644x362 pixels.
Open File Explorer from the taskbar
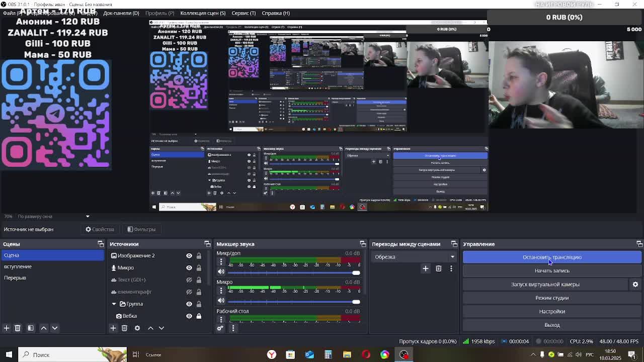[x=347, y=354]
